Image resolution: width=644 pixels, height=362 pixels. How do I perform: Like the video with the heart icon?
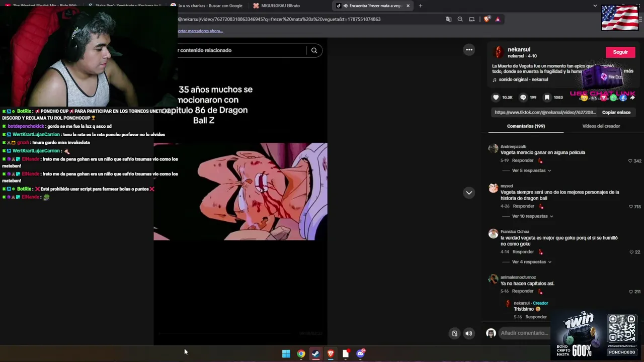click(496, 97)
